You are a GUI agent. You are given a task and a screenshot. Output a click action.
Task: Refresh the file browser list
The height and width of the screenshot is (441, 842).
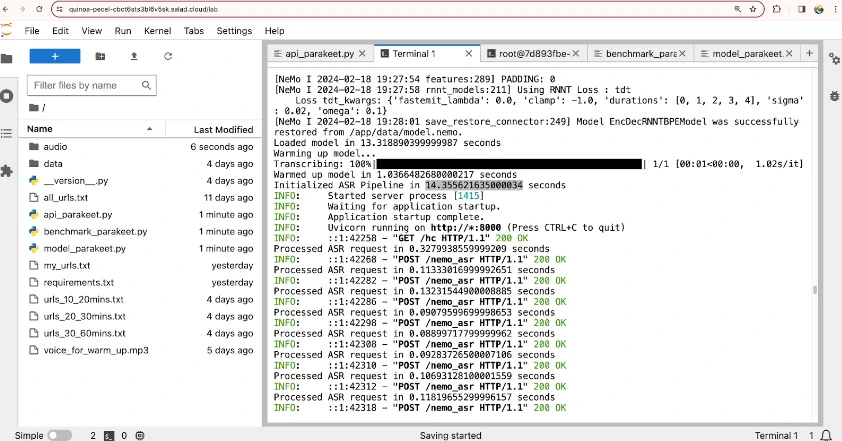168,56
